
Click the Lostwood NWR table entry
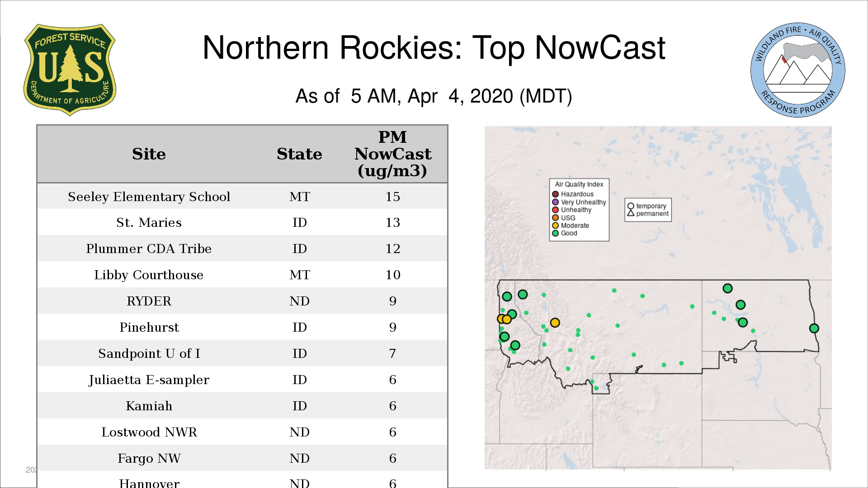pos(149,432)
